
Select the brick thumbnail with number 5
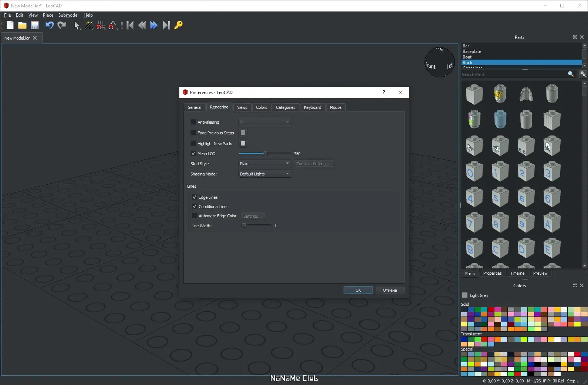point(500,197)
